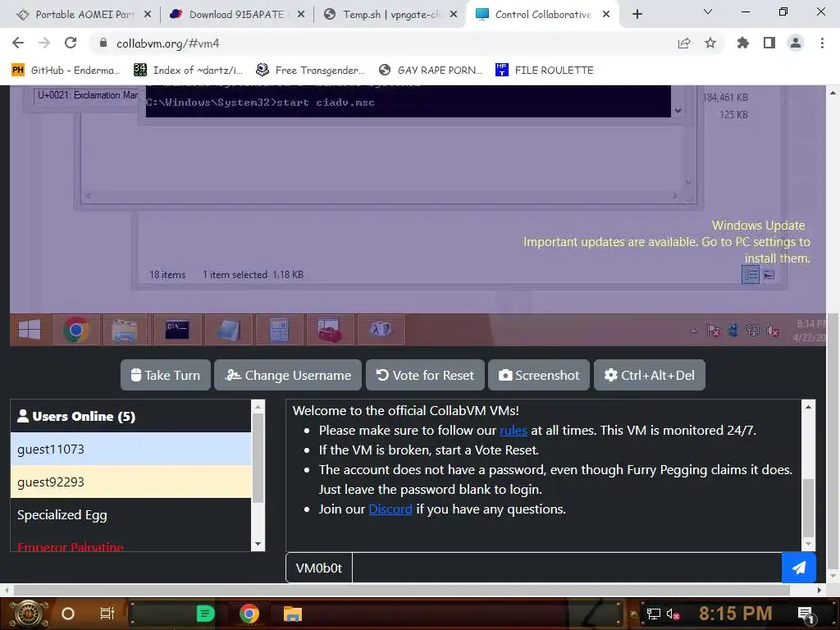The width and height of the screenshot is (840, 630).
Task: Open the notepad-like icon in VM taskbar
Action: pos(228,330)
